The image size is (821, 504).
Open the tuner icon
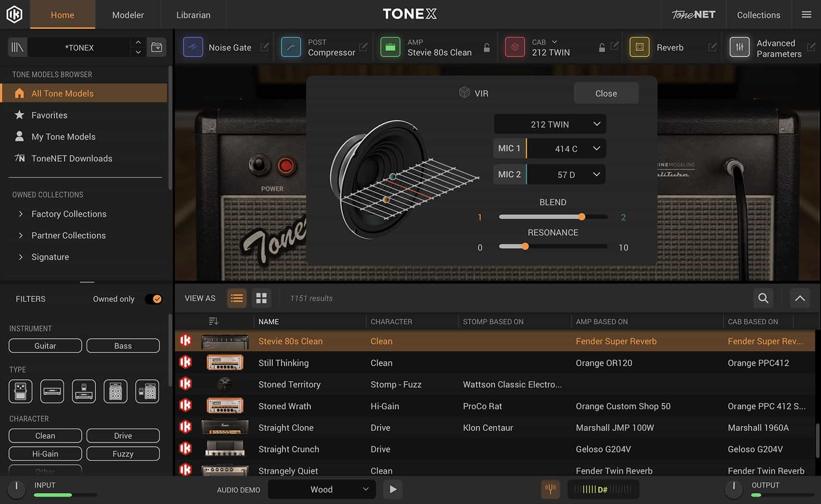[x=551, y=489]
